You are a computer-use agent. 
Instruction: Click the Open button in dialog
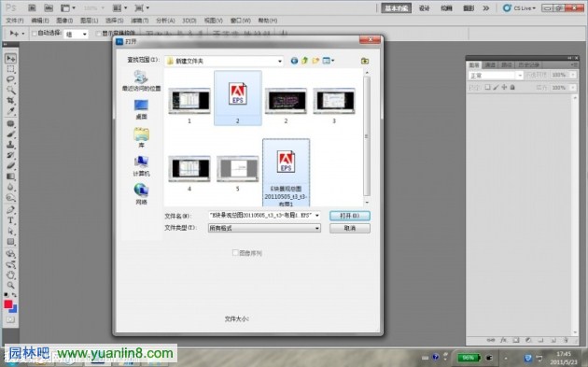coord(350,216)
